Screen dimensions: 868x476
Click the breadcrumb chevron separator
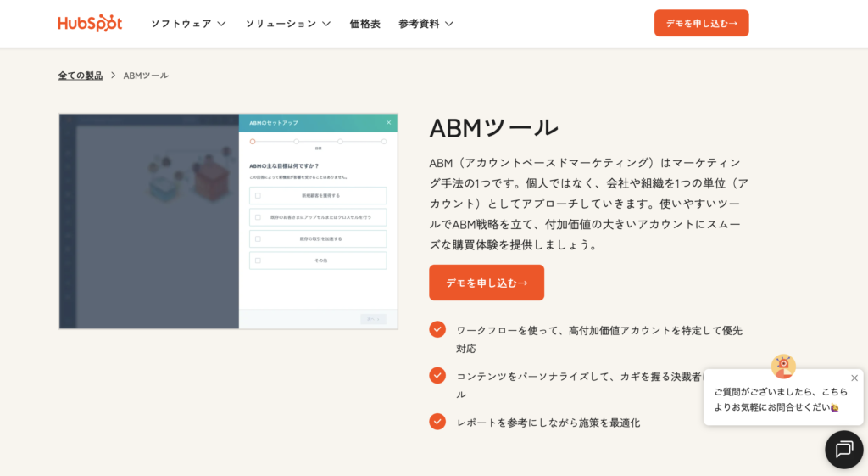pos(113,75)
